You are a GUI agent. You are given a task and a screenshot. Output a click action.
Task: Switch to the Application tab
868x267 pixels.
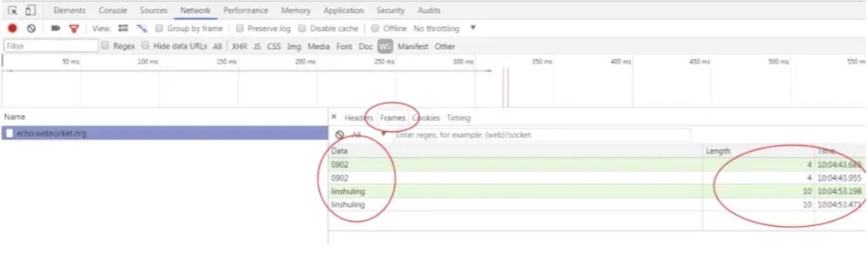point(344,11)
